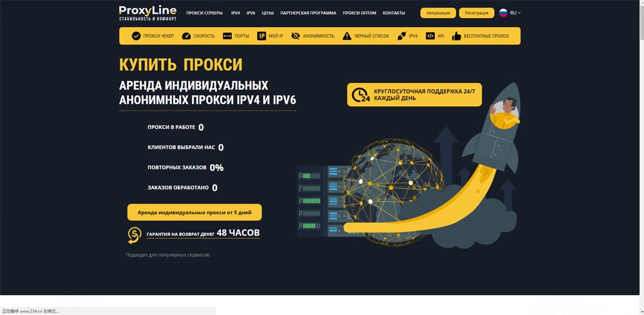644x315 pixels.
Task: Click the warning triangle Черный список icon
Action: pos(347,36)
